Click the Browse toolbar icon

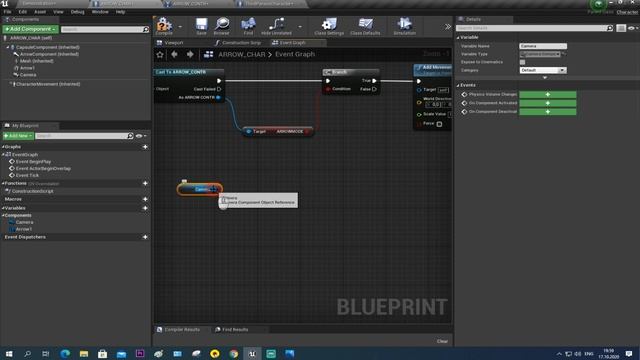click(222, 26)
